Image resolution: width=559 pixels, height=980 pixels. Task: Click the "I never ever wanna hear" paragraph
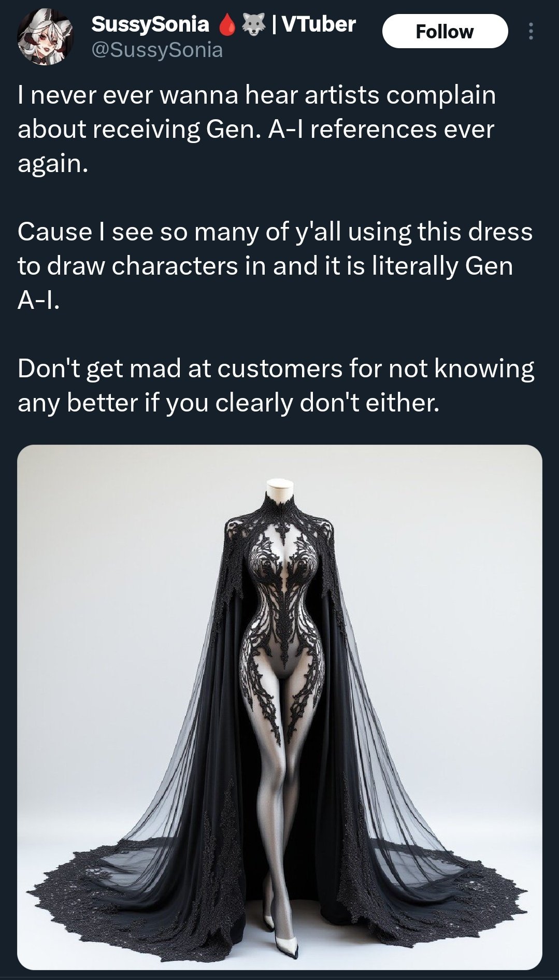click(x=256, y=129)
